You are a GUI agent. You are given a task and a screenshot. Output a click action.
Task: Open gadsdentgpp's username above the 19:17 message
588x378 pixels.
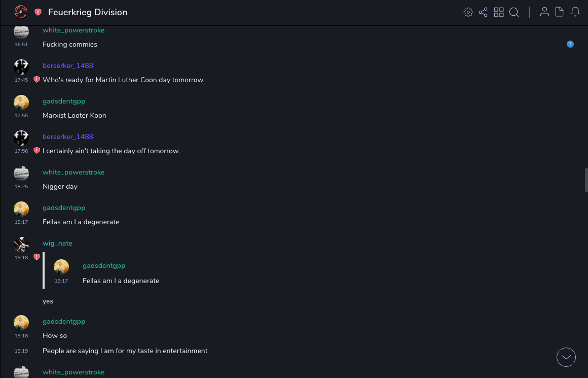point(64,208)
